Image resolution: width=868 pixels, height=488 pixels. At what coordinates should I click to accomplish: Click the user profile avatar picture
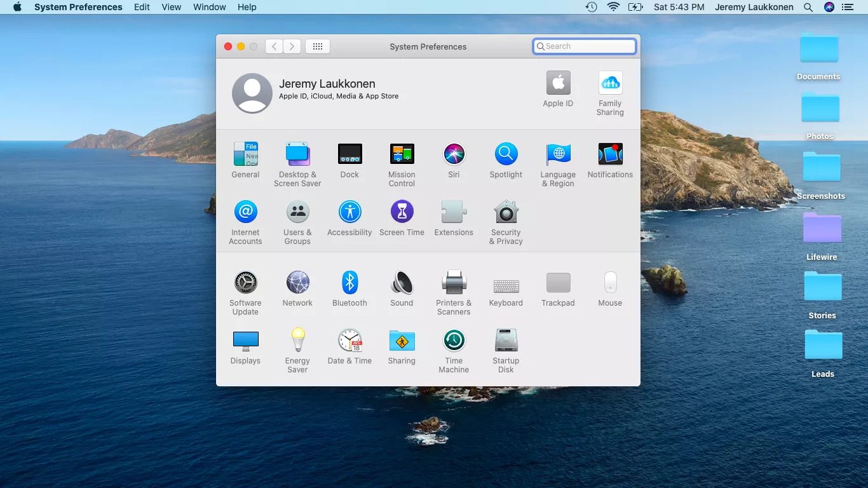click(x=252, y=93)
